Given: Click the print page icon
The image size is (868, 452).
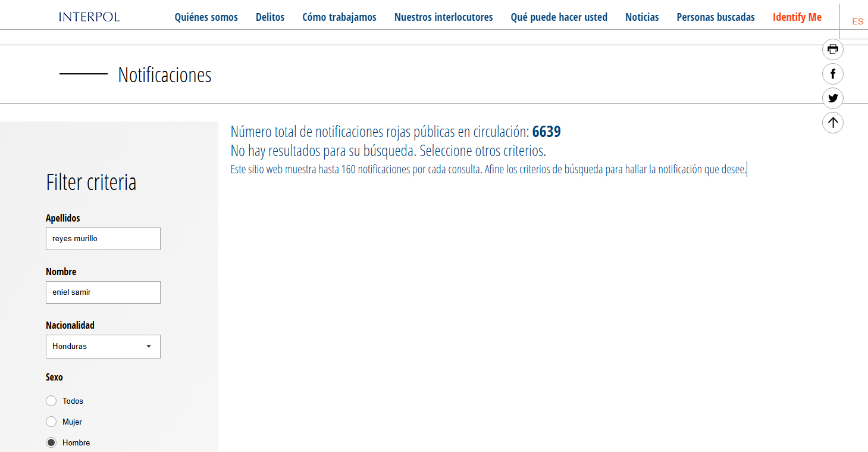Looking at the screenshot, I should coord(832,49).
